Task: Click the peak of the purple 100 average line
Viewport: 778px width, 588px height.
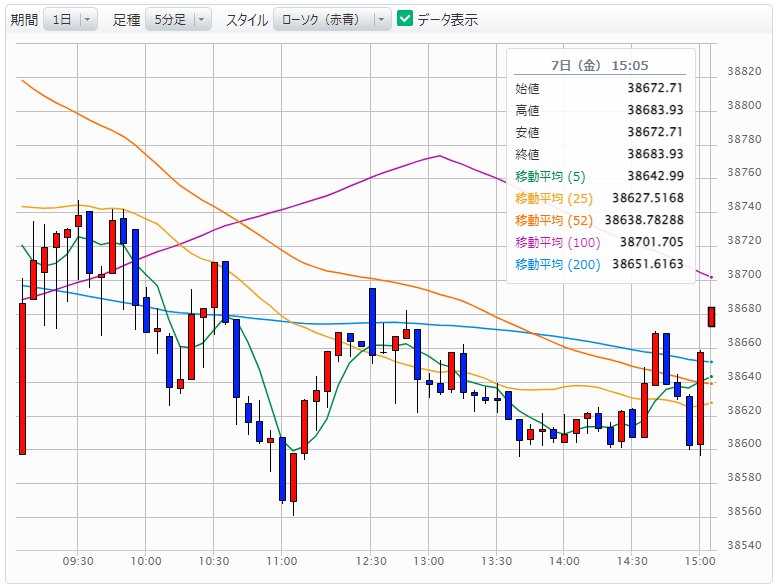Action: coord(440,156)
